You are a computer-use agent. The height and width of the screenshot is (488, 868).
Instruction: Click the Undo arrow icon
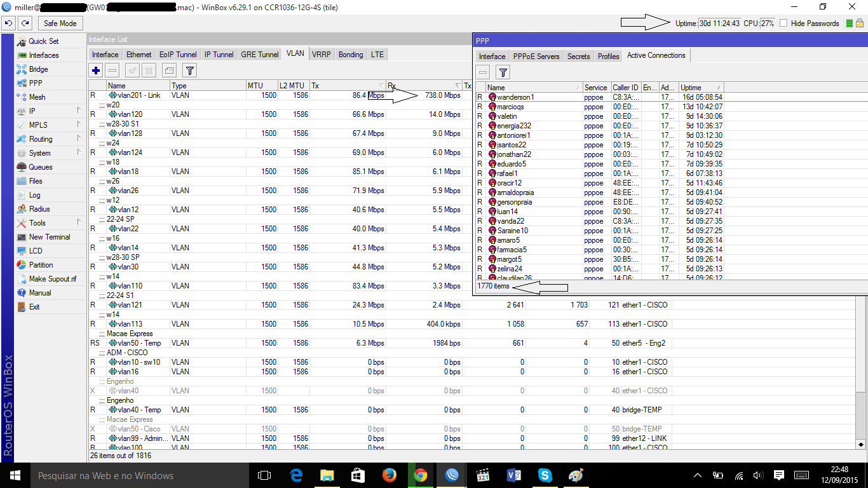coord(8,24)
